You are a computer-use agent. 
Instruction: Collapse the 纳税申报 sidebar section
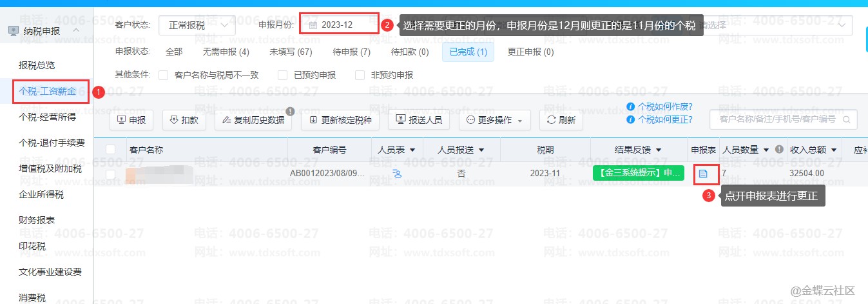[76, 31]
